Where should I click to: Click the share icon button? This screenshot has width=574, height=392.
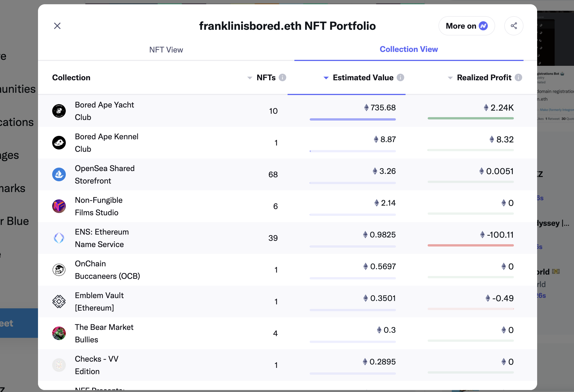[x=514, y=26]
